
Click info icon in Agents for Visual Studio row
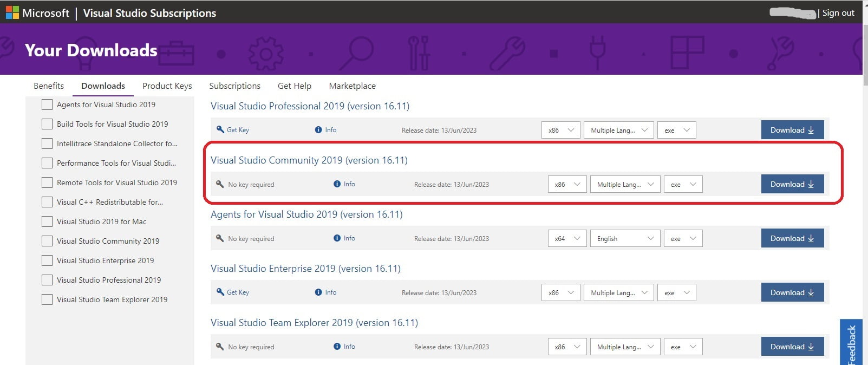click(337, 238)
